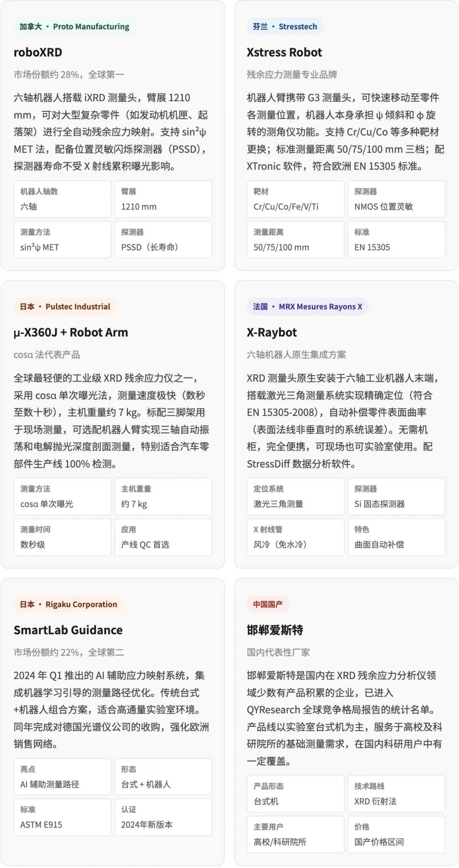Click the 高校/科研院所 main users value
This screenshot has width=459, height=868.
click(x=280, y=842)
